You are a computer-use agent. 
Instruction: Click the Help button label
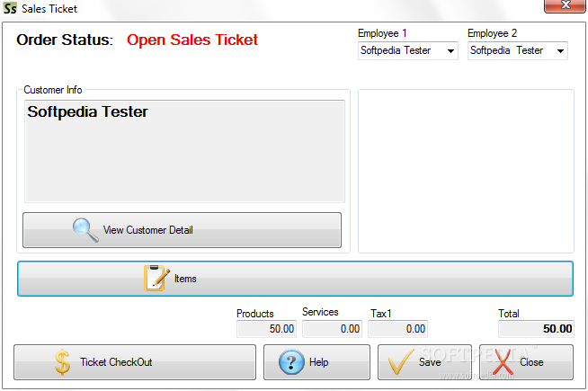point(319,362)
